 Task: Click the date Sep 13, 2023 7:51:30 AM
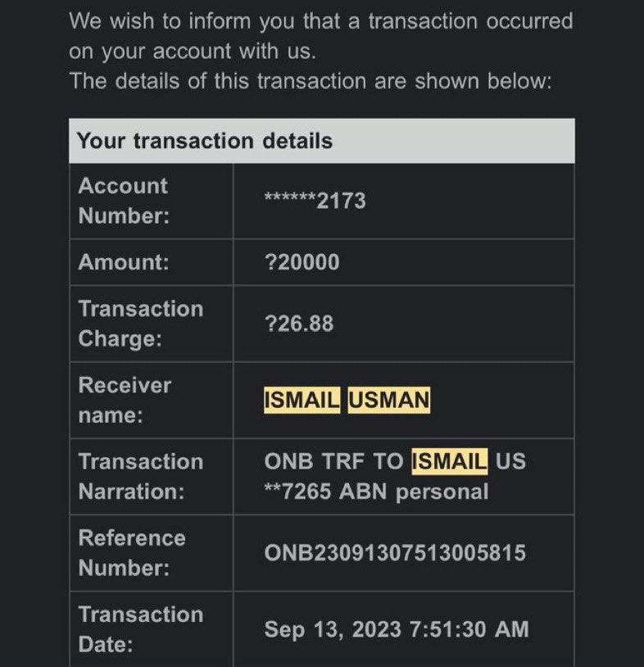397,629
